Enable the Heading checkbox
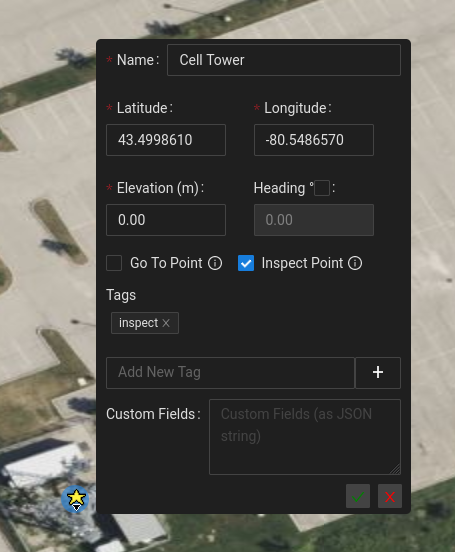 coord(322,188)
